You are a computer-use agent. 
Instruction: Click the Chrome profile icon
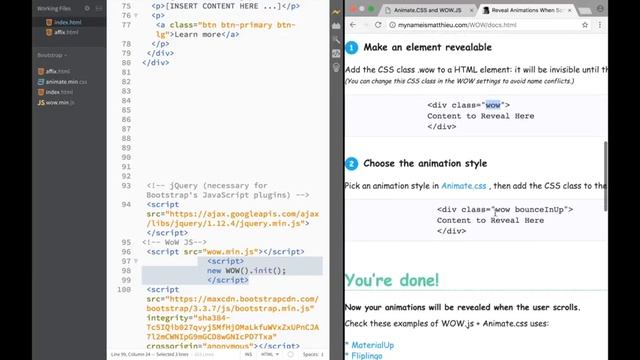pyautogui.click(x=600, y=9)
